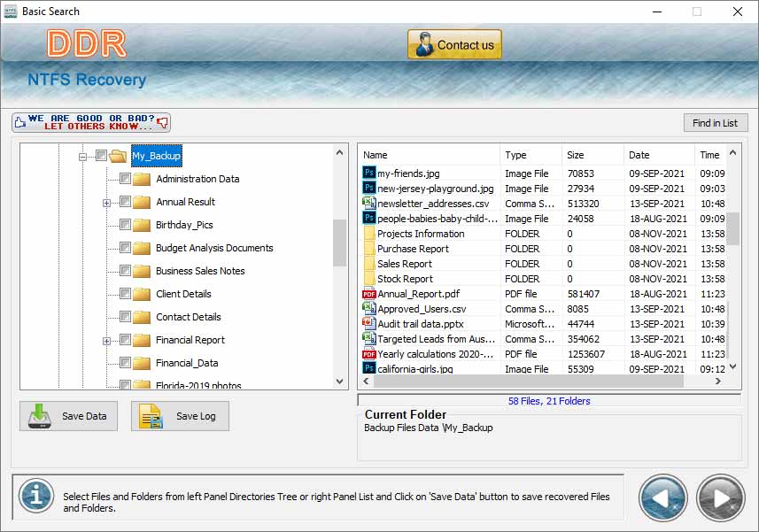The width and height of the screenshot is (759, 532).
Task: Click the tree panel scroll down arrow
Action: pos(340,382)
